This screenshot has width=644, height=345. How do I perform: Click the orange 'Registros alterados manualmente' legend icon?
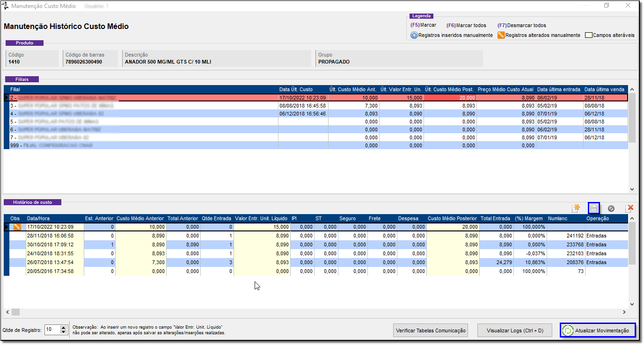501,35
